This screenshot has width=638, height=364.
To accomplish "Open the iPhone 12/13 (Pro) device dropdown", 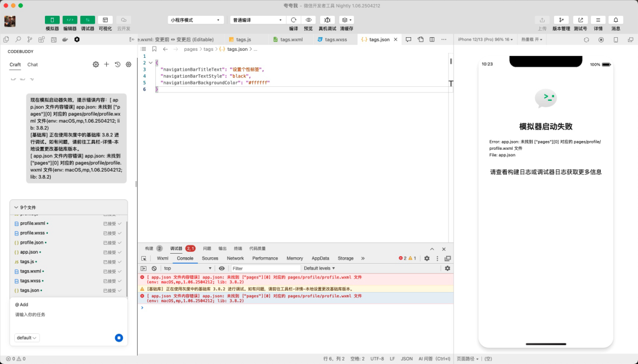I will point(486,40).
